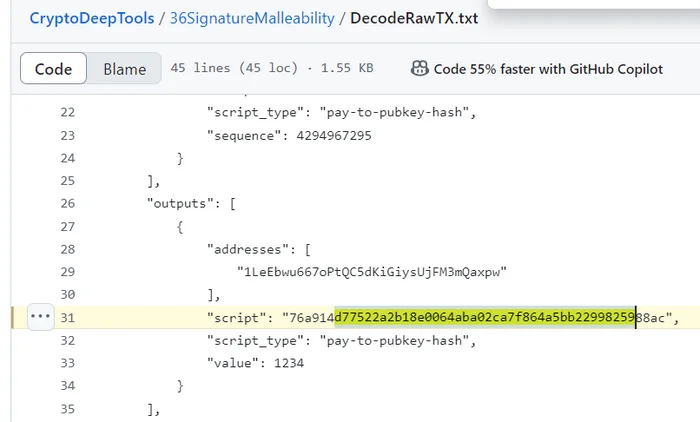This screenshot has width=700, height=422.
Task: Switch to the Code view tab
Action: 53,68
